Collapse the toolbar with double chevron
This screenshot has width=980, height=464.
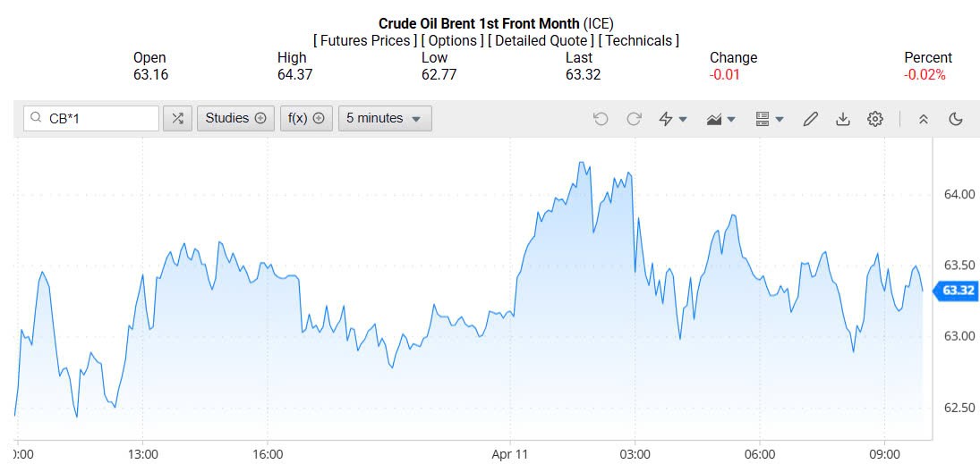pos(924,119)
